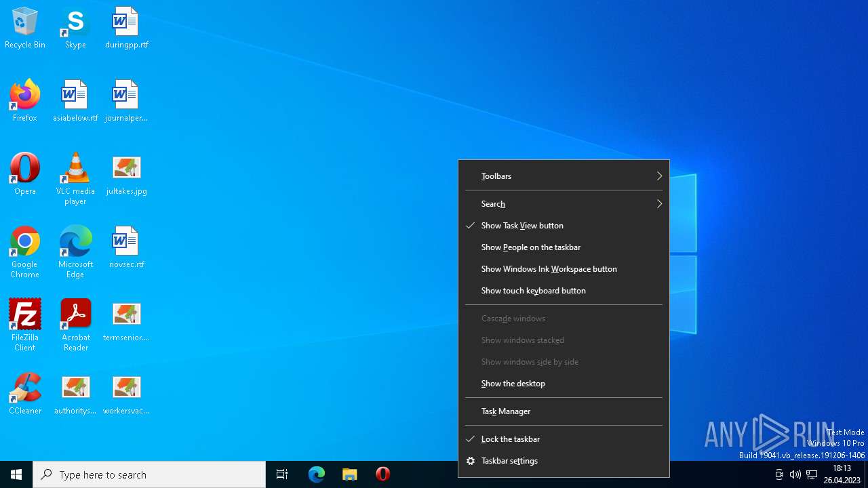868x488 pixels.
Task: Click the Show desktop sliver at taskbar end
Action: [866, 474]
